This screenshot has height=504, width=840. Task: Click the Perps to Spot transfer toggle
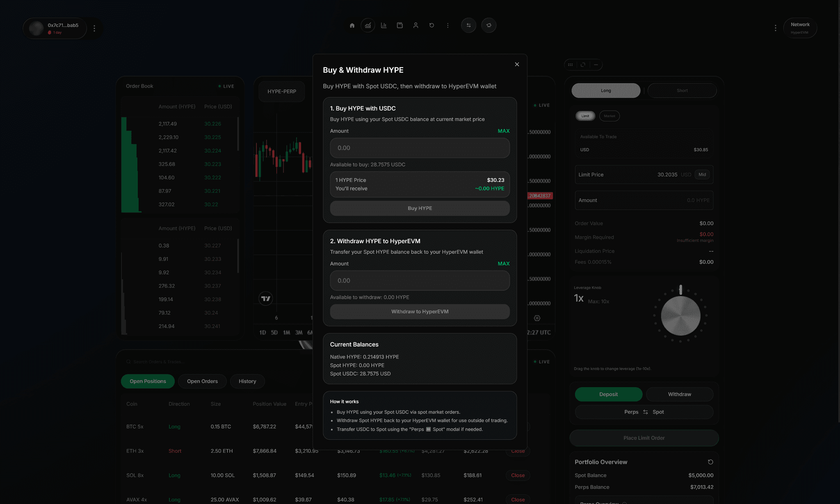[x=644, y=412]
